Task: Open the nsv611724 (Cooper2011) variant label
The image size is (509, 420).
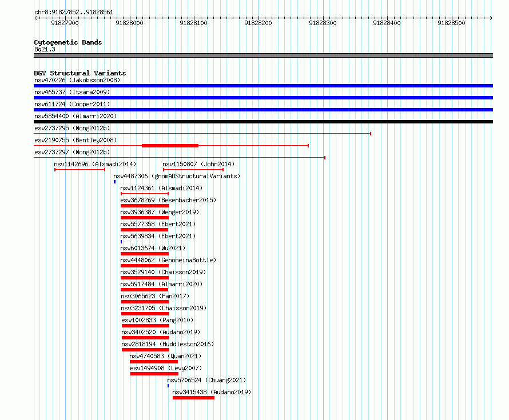Action: 72,104
